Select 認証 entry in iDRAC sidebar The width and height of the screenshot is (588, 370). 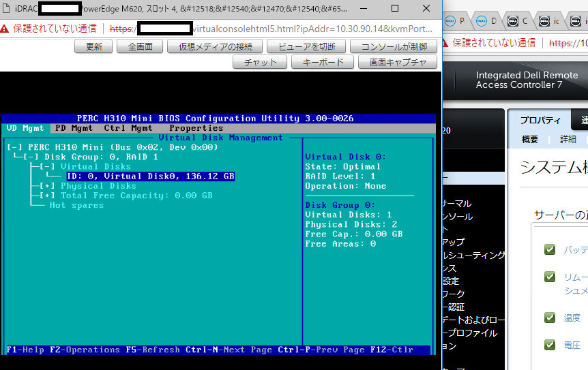[454, 307]
